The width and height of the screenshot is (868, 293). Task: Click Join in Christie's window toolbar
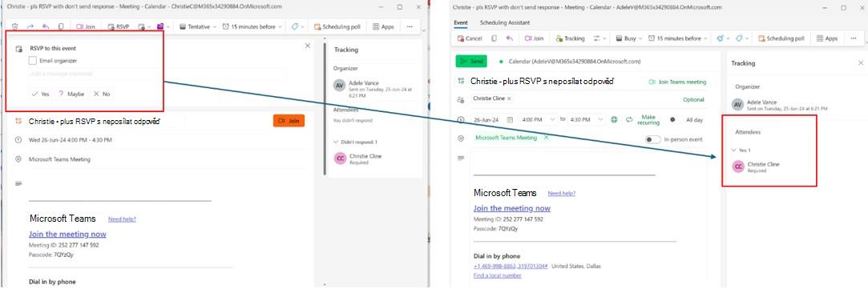click(85, 26)
